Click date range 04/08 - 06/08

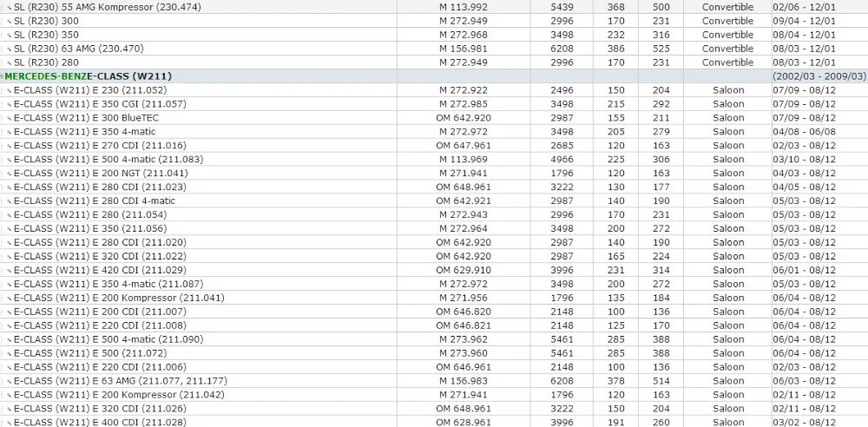click(805, 132)
